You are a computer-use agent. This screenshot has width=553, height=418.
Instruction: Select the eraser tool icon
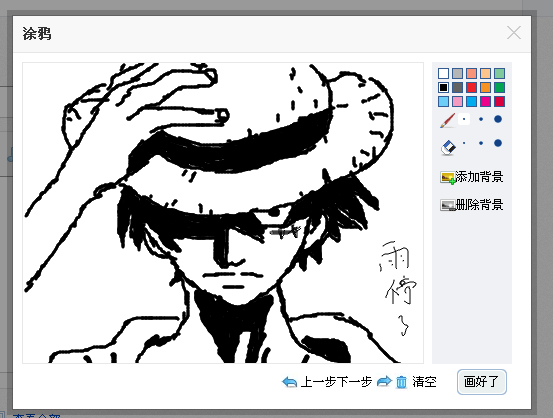click(x=448, y=147)
